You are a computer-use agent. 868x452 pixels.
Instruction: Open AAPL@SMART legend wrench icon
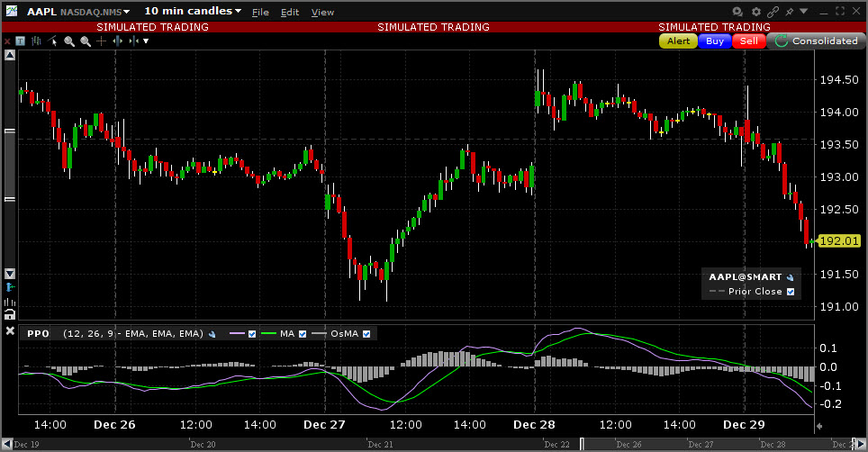(x=790, y=277)
